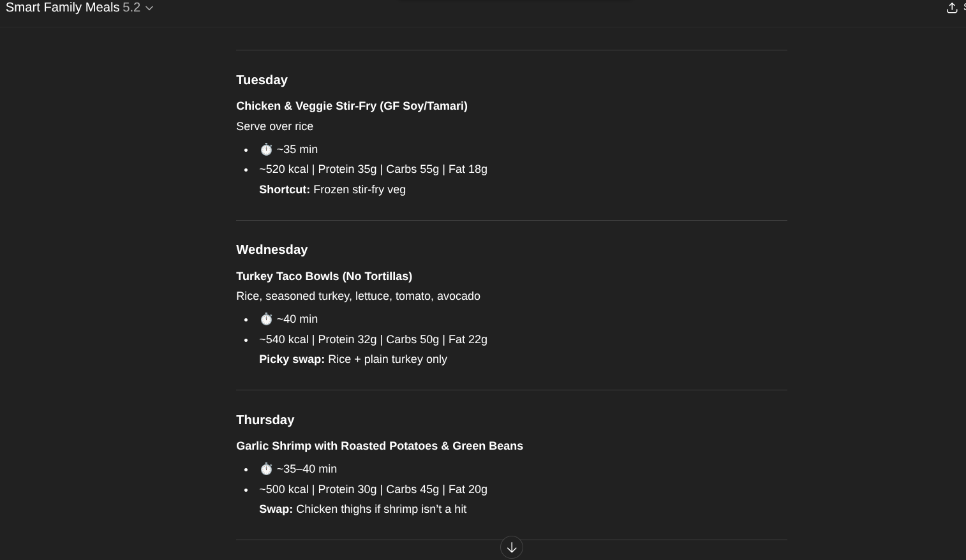This screenshot has height=560, width=966.
Task: Click the stopwatch icon beside ~40 min
Action: 266,319
